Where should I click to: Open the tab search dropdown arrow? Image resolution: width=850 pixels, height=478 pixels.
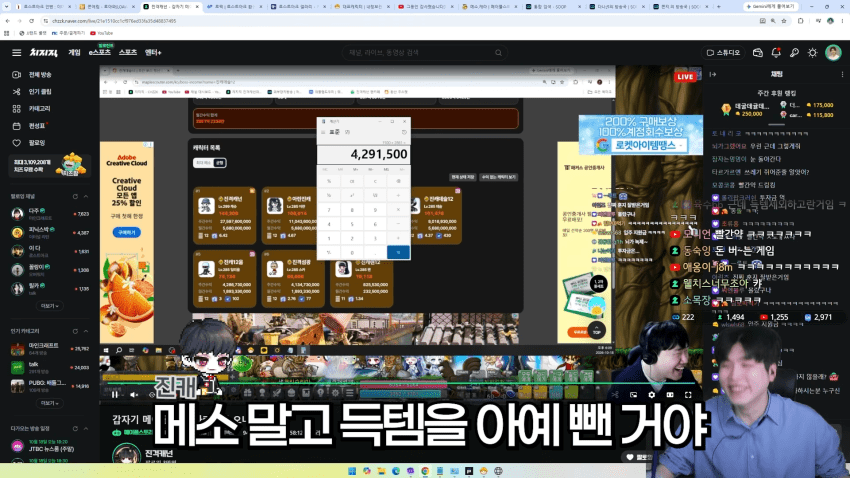[7, 7]
